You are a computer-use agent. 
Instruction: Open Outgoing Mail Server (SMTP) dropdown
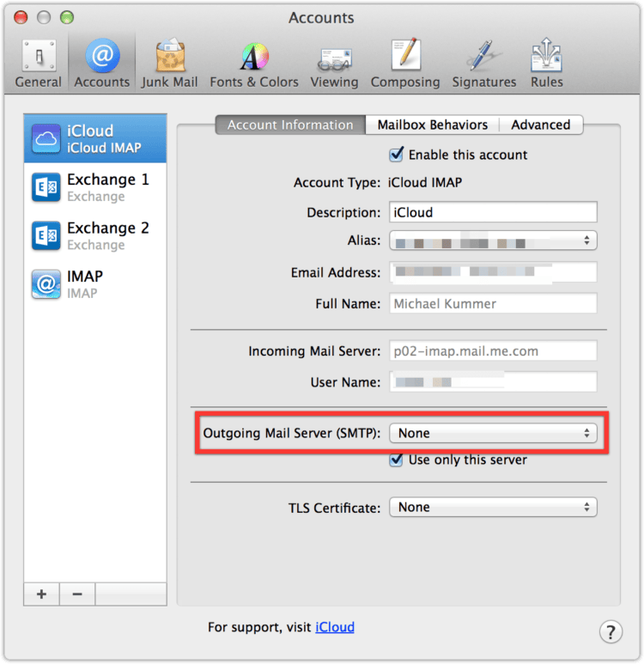[x=493, y=433]
